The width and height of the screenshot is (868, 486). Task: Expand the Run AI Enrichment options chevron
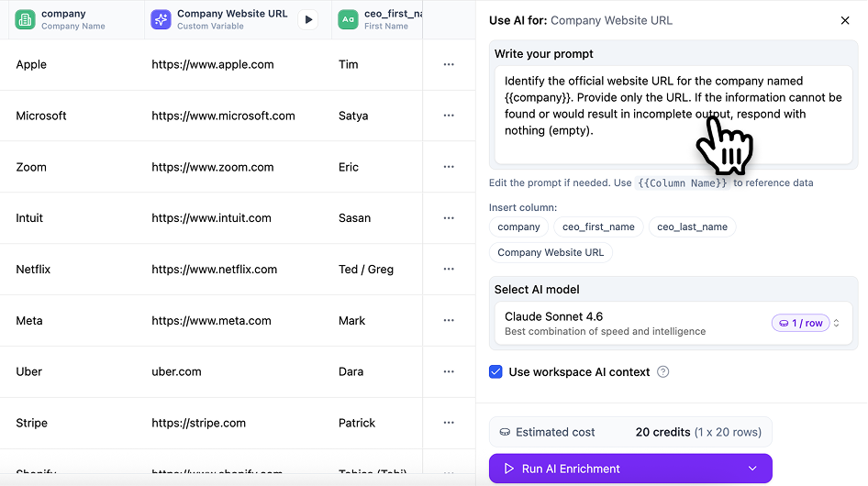coord(752,469)
